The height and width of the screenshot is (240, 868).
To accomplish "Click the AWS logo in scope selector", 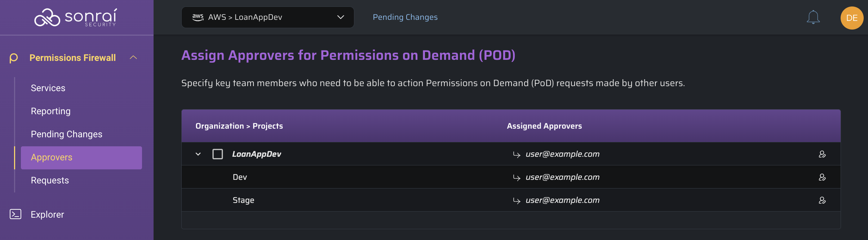I will coord(198,17).
